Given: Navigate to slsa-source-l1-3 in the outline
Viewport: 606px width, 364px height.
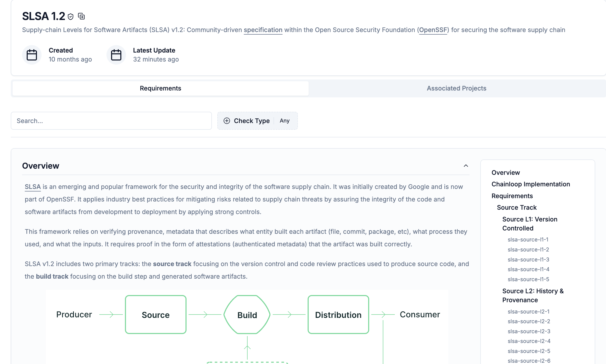Looking at the screenshot, I should click(x=528, y=259).
